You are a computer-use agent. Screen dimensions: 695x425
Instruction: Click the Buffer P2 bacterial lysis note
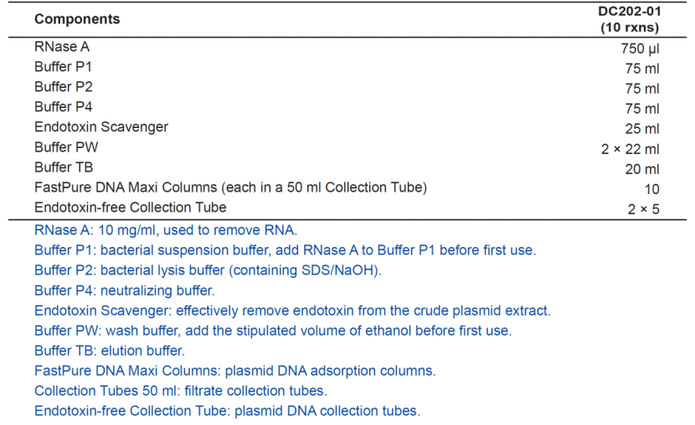tap(208, 270)
